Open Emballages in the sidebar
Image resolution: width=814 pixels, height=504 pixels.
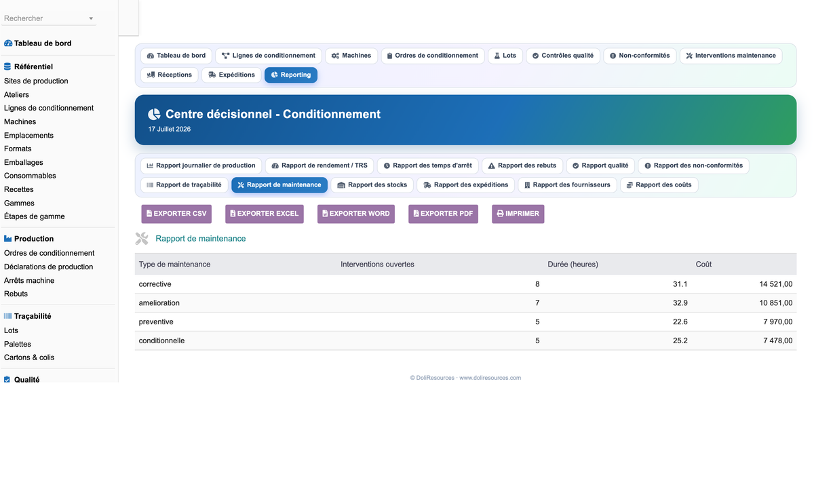point(24,162)
